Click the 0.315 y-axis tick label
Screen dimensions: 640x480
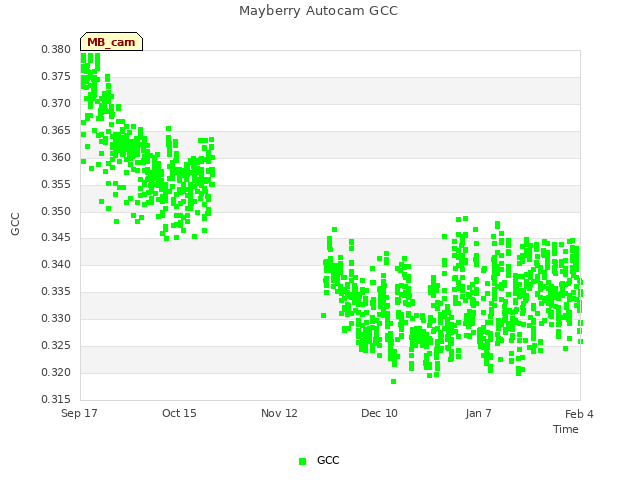[x=56, y=399]
